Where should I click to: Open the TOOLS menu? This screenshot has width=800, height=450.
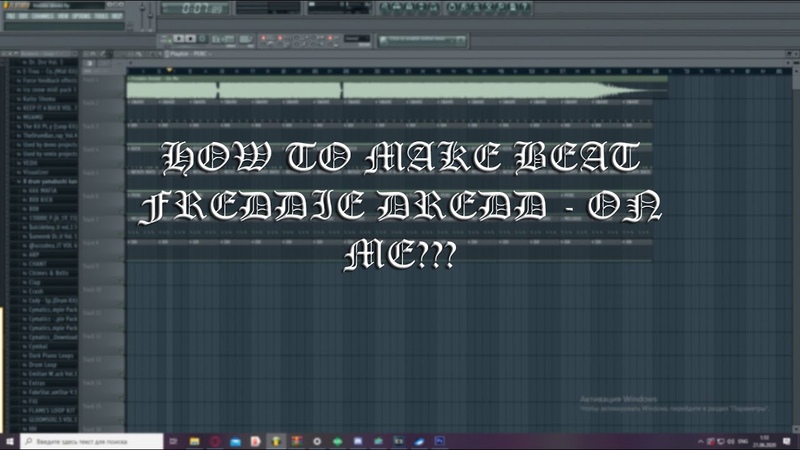(x=101, y=16)
